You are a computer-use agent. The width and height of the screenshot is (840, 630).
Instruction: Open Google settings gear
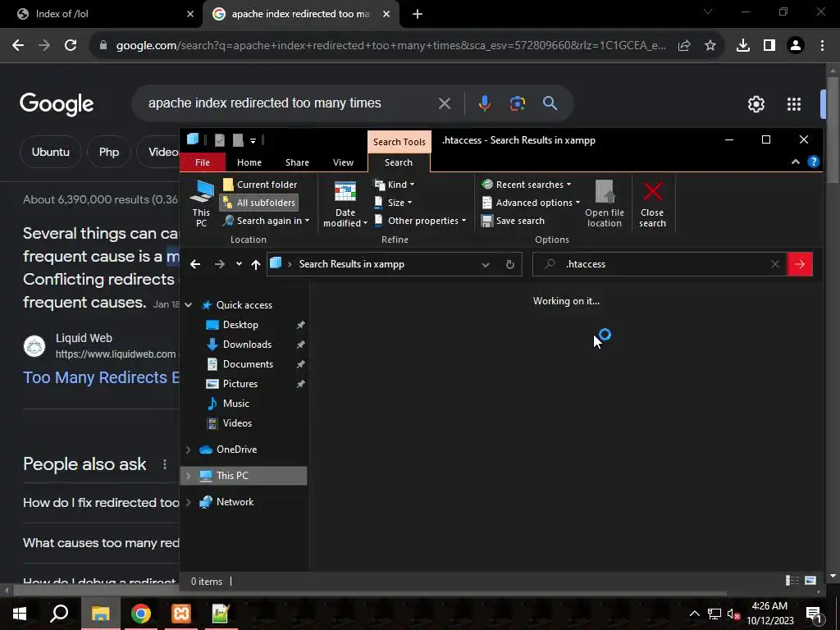tap(756, 104)
